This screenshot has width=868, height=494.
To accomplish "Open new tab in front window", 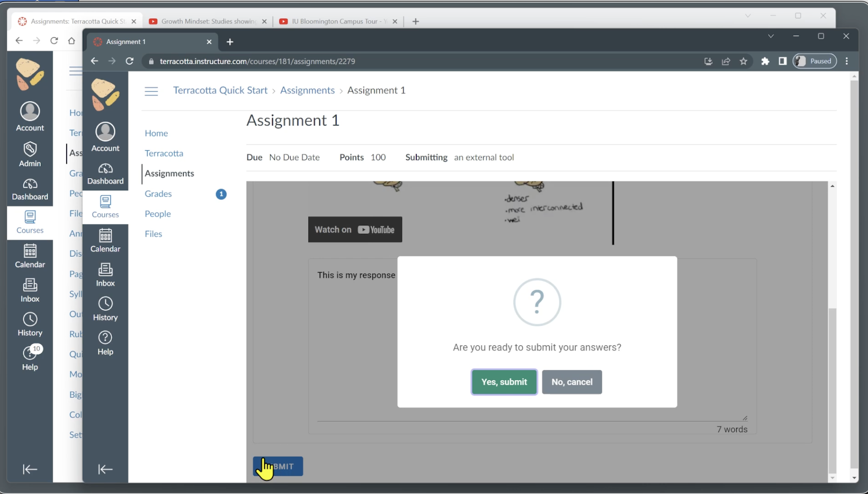I will pyautogui.click(x=230, y=42).
